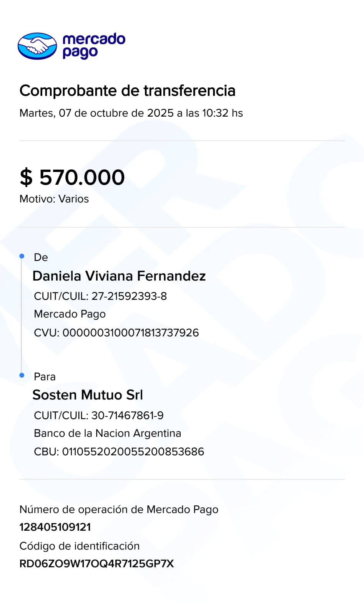Click the "Código de identificación" label
The width and height of the screenshot is (364, 605).
[x=80, y=546]
